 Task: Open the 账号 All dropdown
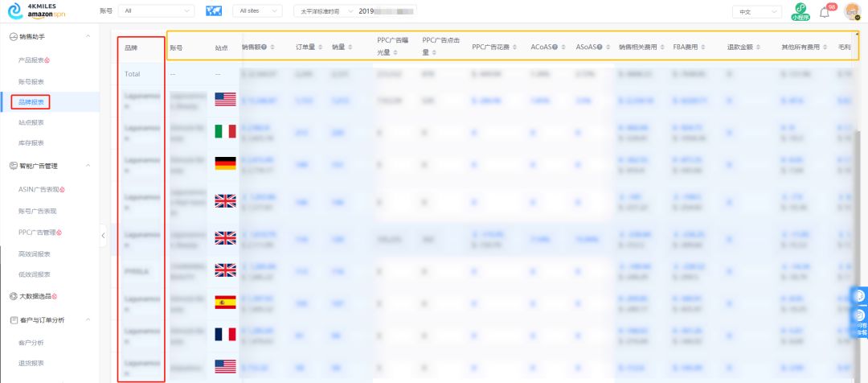pyautogui.click(x=156, y=11)
